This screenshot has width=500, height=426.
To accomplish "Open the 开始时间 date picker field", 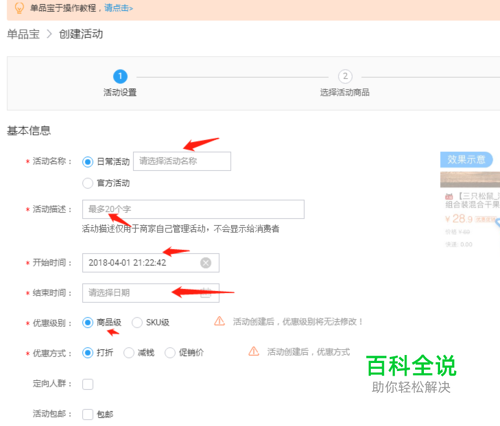I will click(151, 263).
